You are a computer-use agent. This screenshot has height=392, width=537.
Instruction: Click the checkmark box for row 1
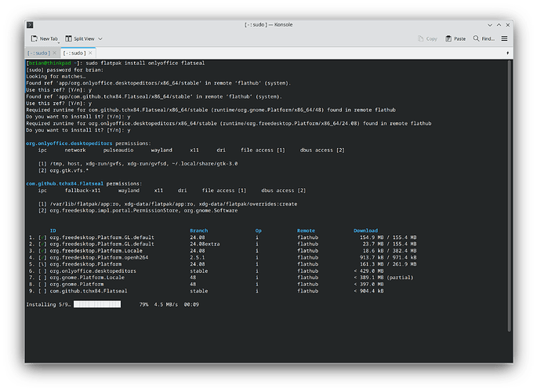pos(42,238)
